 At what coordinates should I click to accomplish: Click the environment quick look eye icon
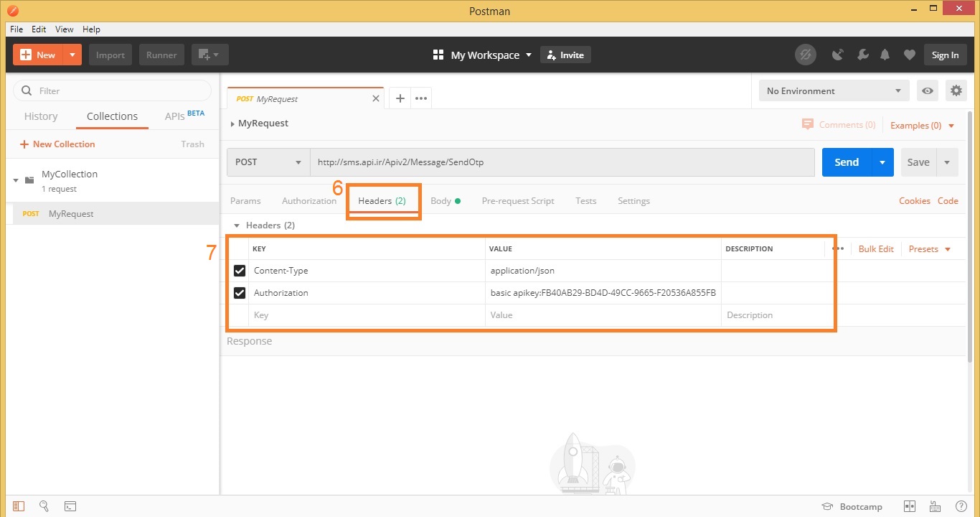tap(928, 90)
